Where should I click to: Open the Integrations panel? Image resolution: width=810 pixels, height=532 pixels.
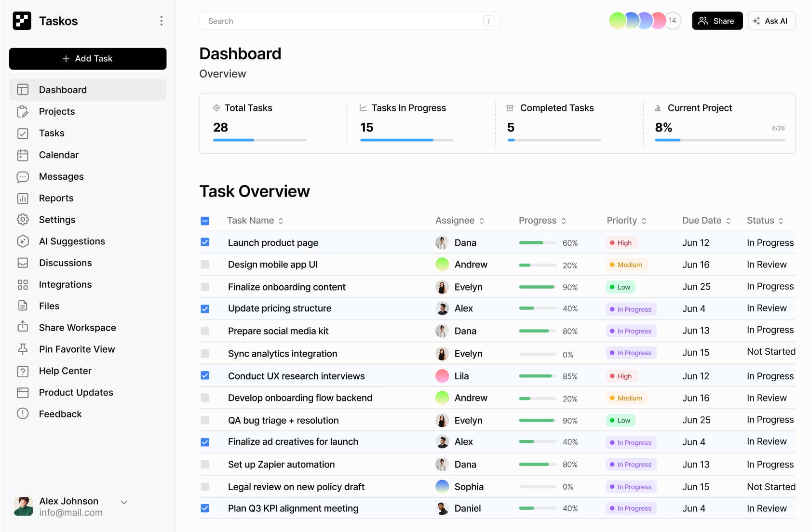(x=65, y=284)
